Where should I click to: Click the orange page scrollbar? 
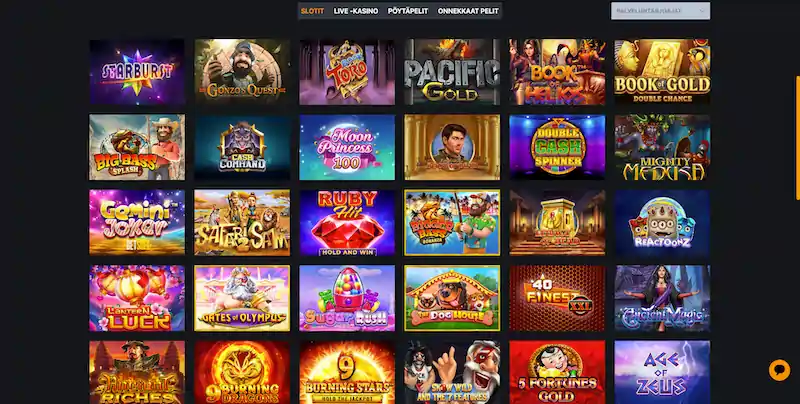pos(797,138)
